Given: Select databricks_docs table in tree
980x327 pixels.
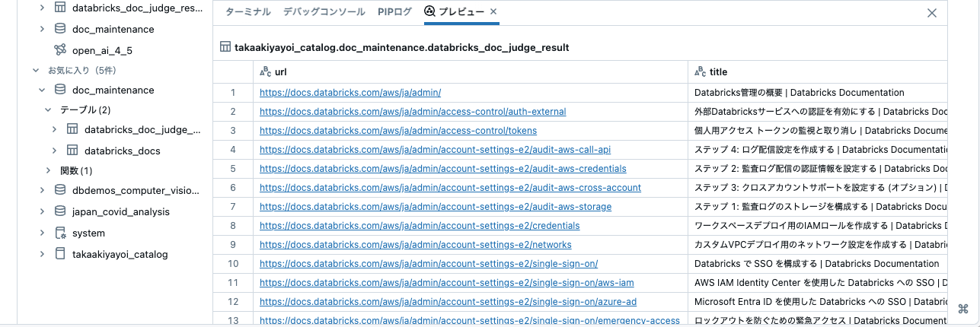Looking at the screenshot, I should (122, 151).
